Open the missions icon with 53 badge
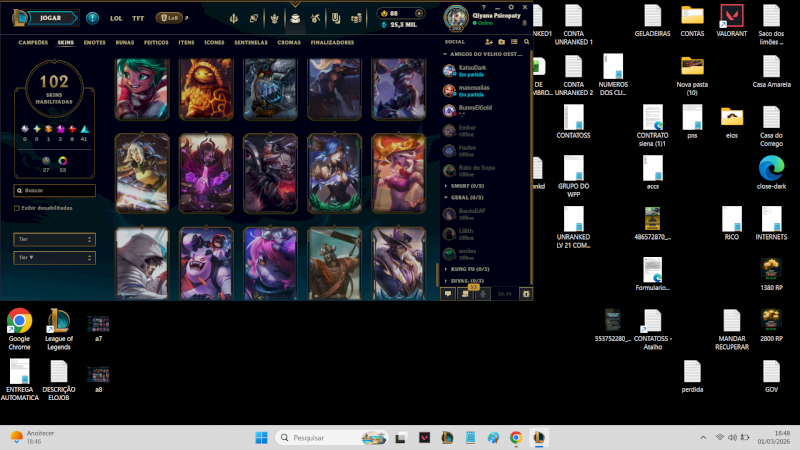 click(x=465, y=294)
